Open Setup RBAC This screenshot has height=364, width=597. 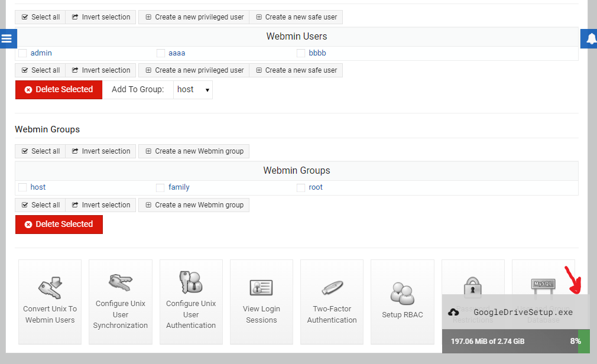click(x=403, y=302)
